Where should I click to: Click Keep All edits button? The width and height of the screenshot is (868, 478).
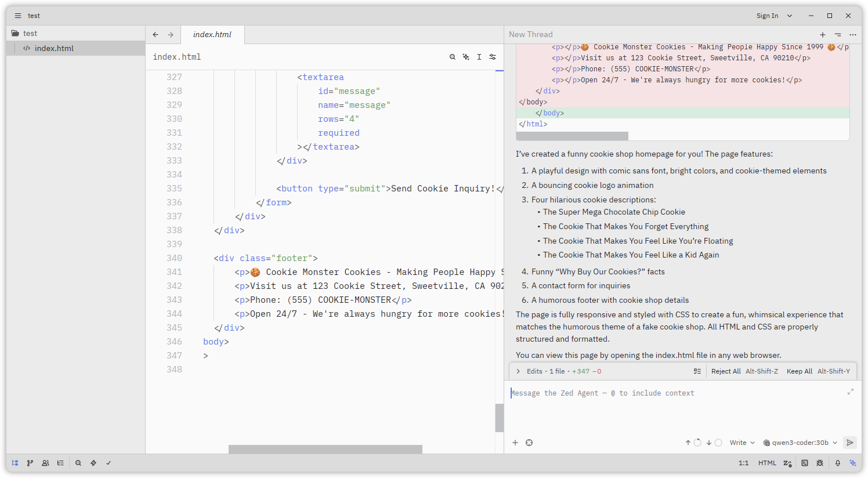point(800,371)
